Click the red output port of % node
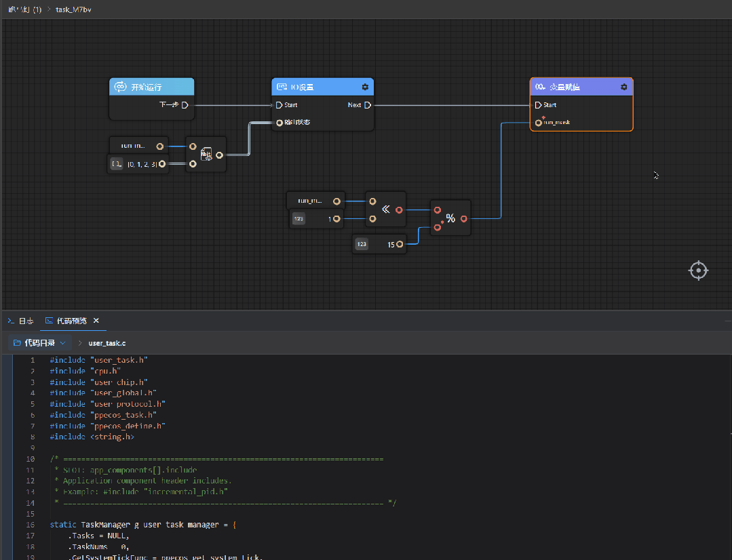 pos(463,218)
